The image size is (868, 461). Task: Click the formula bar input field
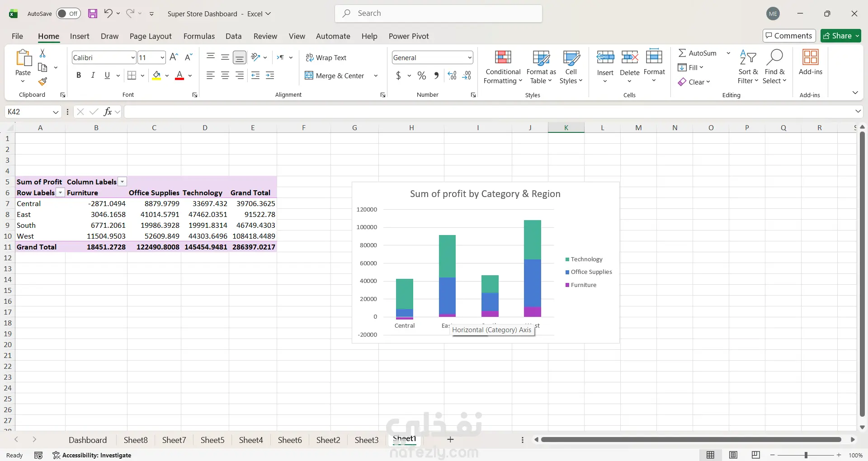(489, 112)
